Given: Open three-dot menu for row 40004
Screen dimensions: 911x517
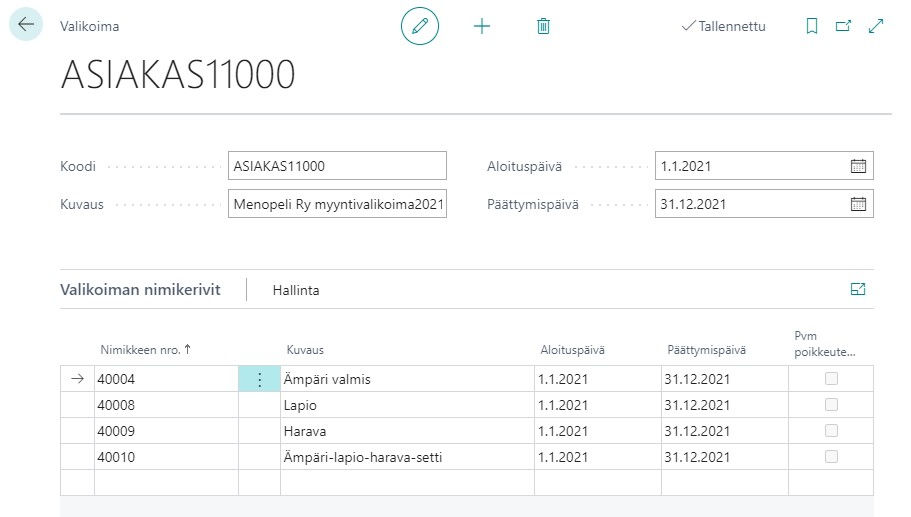Looking at the screenshot, I should [x=260, y=379].
